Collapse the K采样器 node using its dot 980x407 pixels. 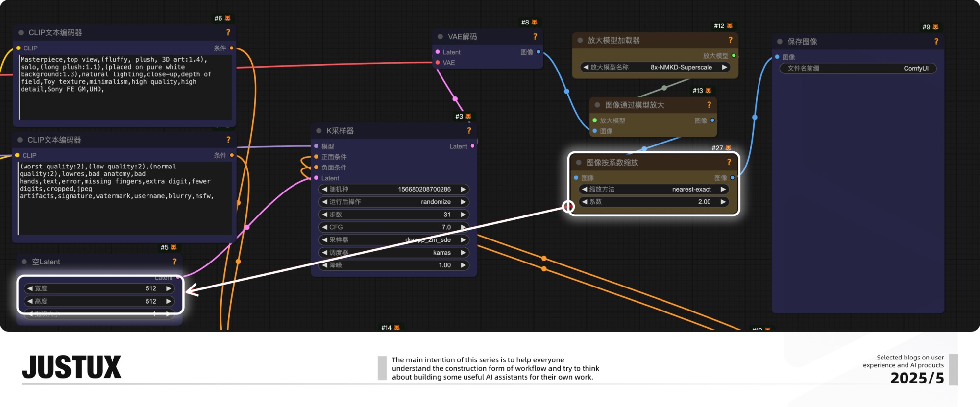[x=318, y=131]
